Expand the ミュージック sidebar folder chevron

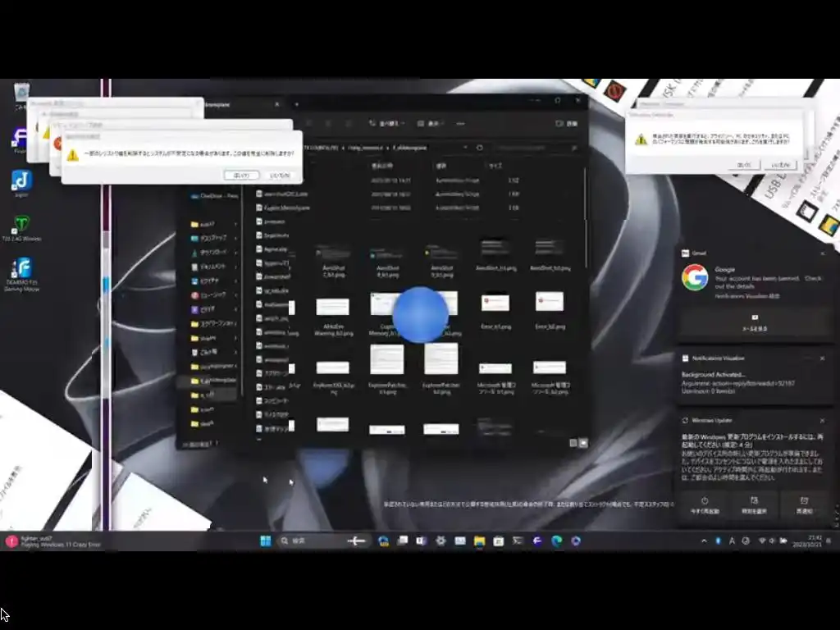point(235,294)
